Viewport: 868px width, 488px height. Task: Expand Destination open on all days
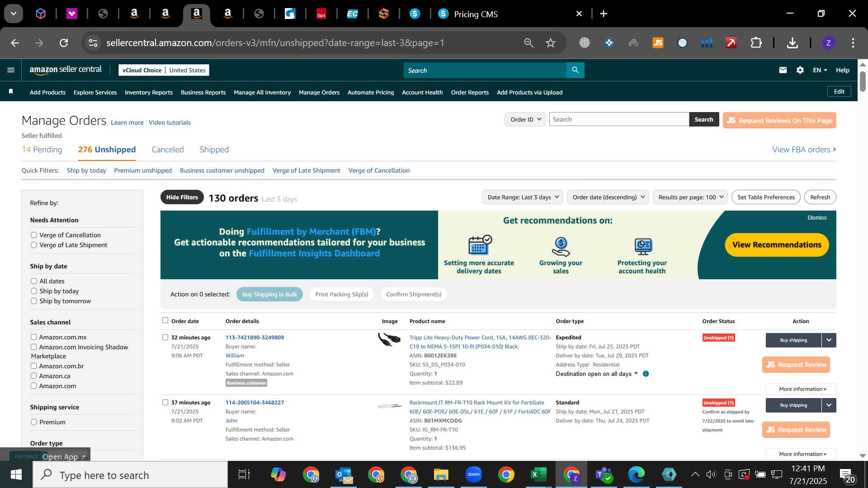pos(597,374)
